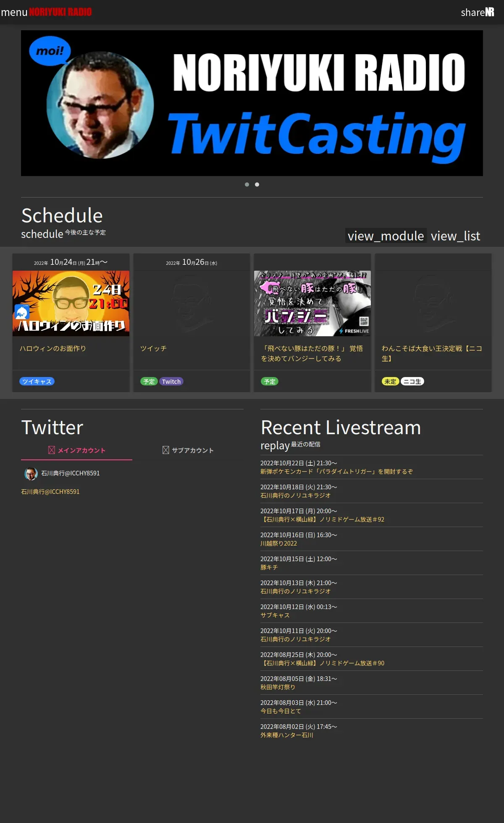
Task: Click the ツイッチ schedule title
Action: [x=153, y=348]
